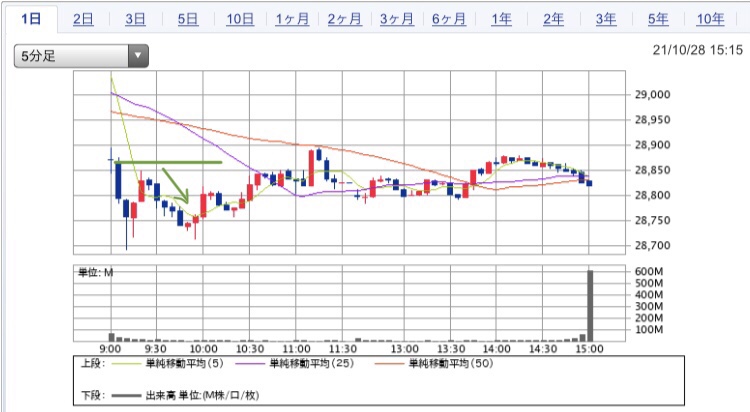The width and height of the screenshot is (750, 412).
Task: Click the 単位: M label in volume chart
Action: pos(96,273)
